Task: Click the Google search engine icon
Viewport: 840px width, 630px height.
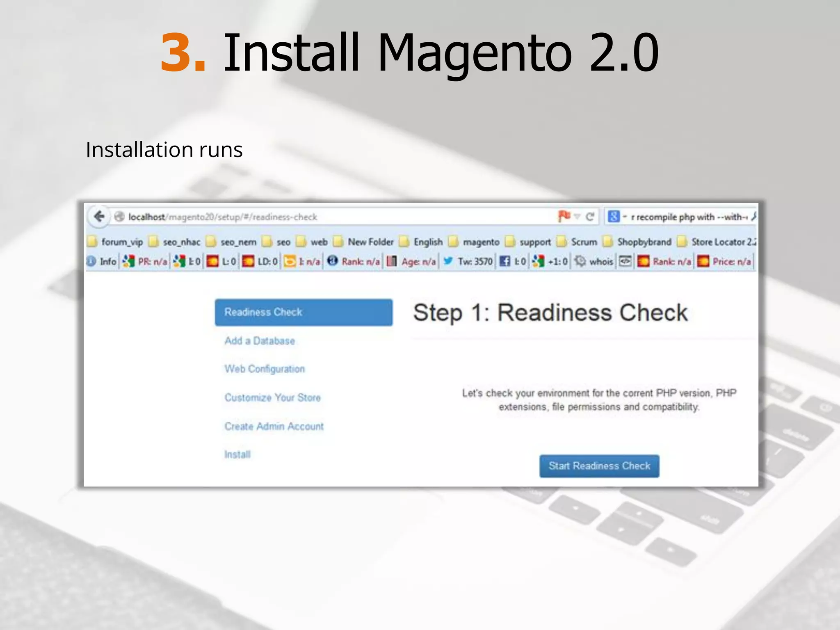Action: pos(614,216)
